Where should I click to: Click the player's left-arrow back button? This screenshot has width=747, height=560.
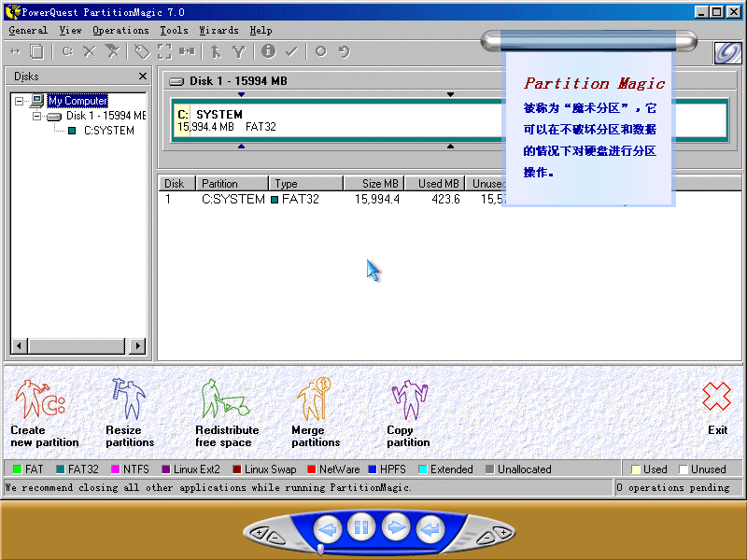[328, 528]
